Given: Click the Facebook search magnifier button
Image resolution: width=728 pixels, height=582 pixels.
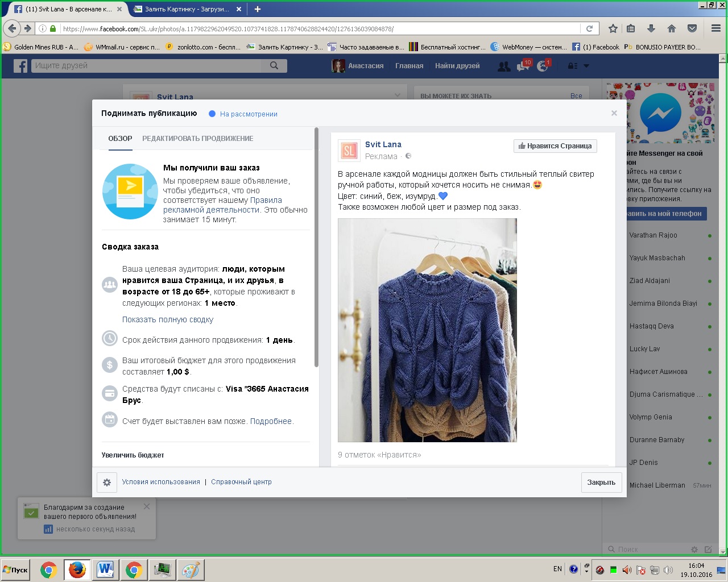Looking at the screenshot, I should (x=274, y=66).
